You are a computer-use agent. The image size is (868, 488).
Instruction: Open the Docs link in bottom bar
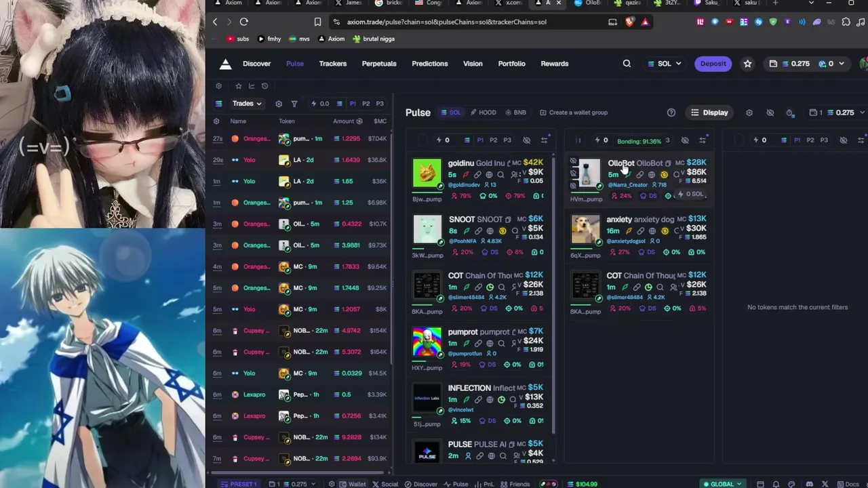[x=848, y=484]
